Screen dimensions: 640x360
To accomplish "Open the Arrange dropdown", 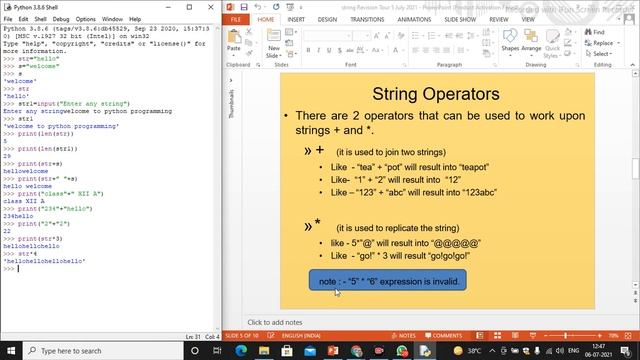I will (x=531, y=42).
